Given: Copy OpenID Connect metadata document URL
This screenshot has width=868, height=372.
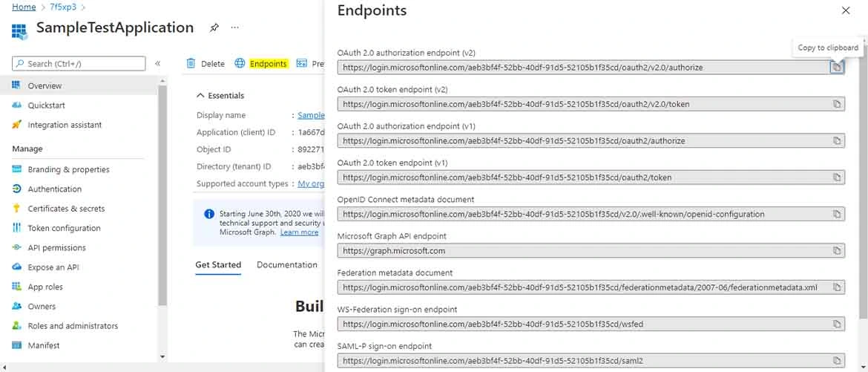Looking at the screenshot, I should coord(837,214).
